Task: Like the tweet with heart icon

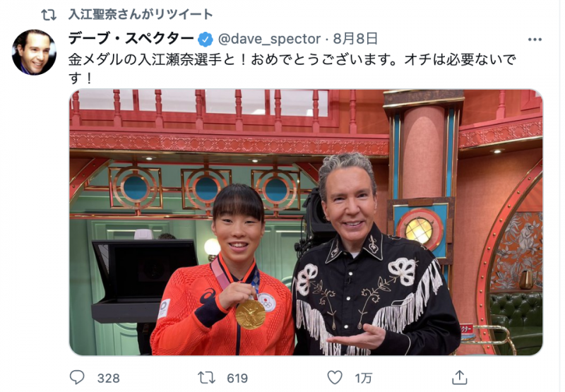Action: pos(335,378)
